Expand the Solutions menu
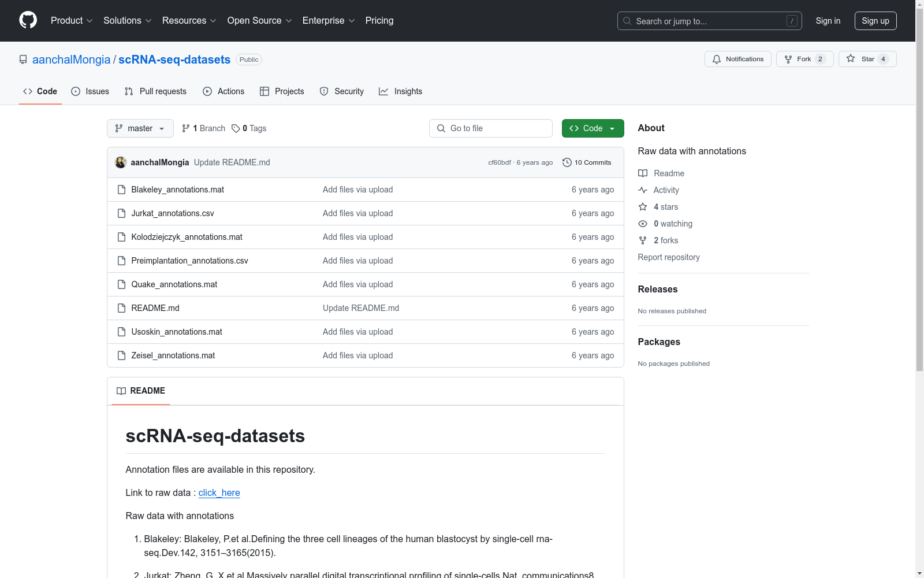 [x=128, y=20]
